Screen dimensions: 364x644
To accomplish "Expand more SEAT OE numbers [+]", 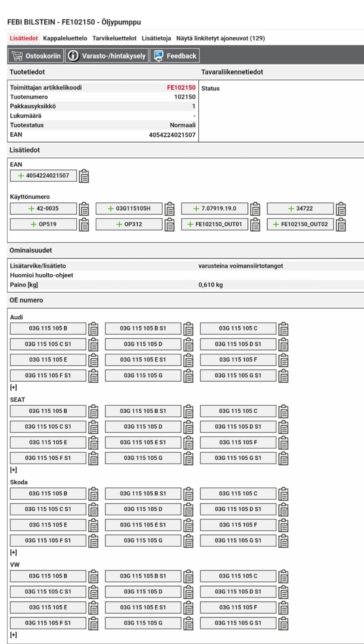I will [13, 470].
